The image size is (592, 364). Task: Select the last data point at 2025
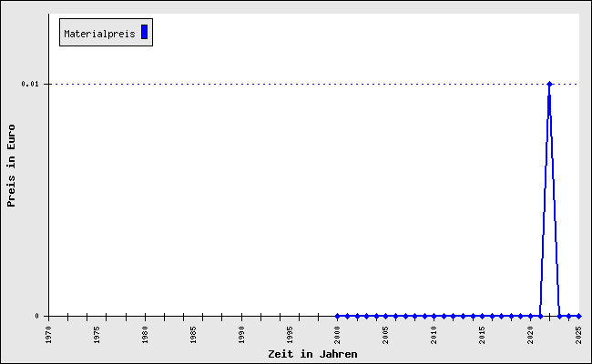[578, 316]
